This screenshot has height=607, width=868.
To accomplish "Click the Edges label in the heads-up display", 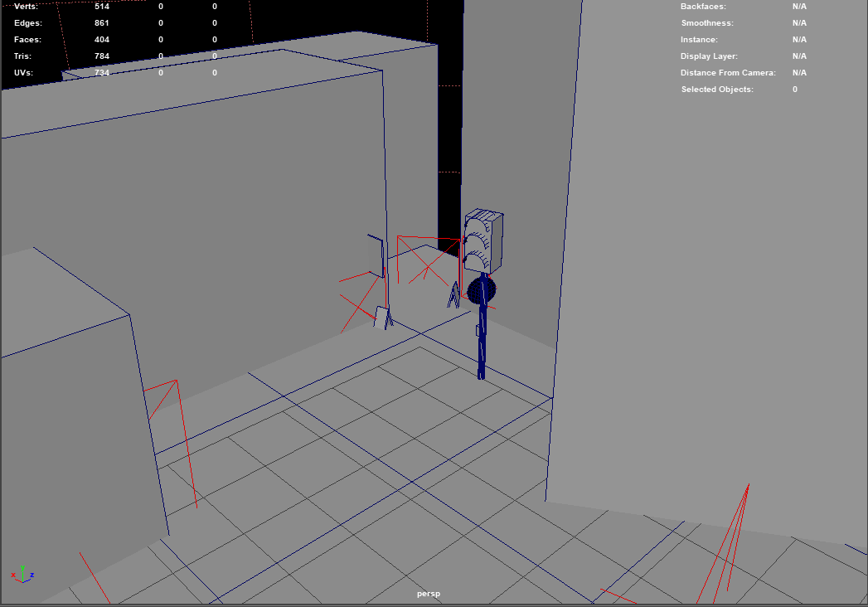I will (x=27, y=23).
